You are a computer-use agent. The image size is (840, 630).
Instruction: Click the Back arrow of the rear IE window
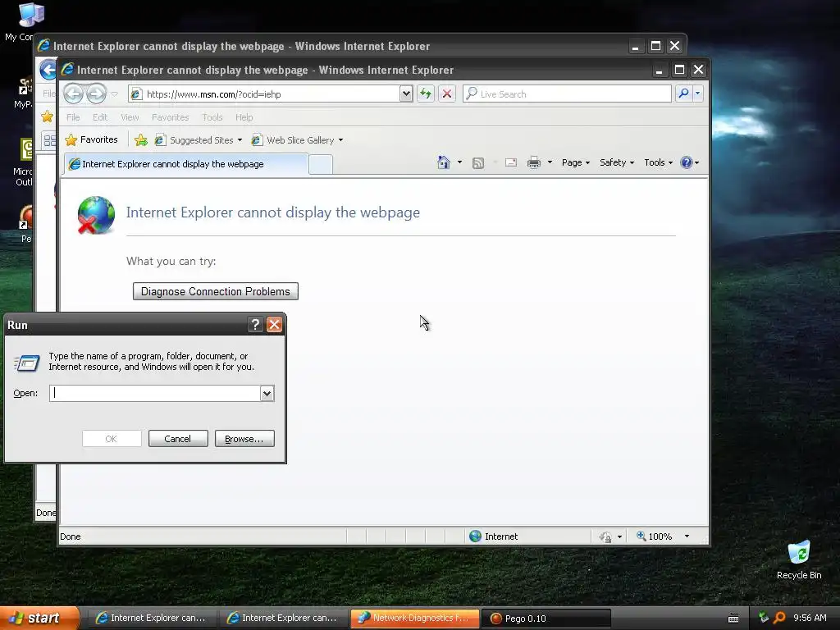(x=48, y=70)
